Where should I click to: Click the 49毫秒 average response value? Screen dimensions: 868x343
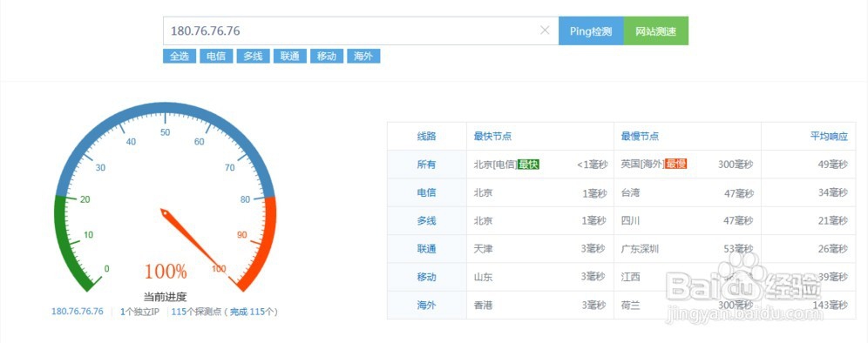point(832,165)
